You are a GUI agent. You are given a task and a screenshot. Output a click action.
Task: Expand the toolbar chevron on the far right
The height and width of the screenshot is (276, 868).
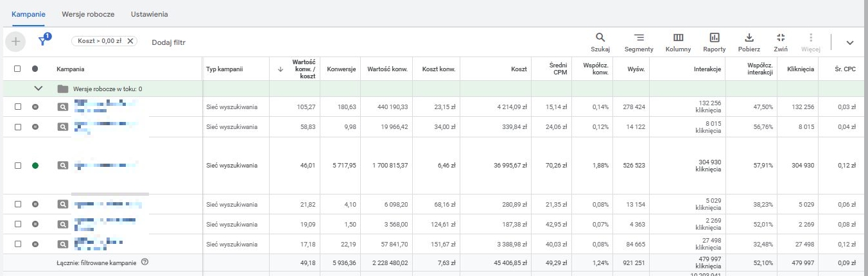coord(849,42)
